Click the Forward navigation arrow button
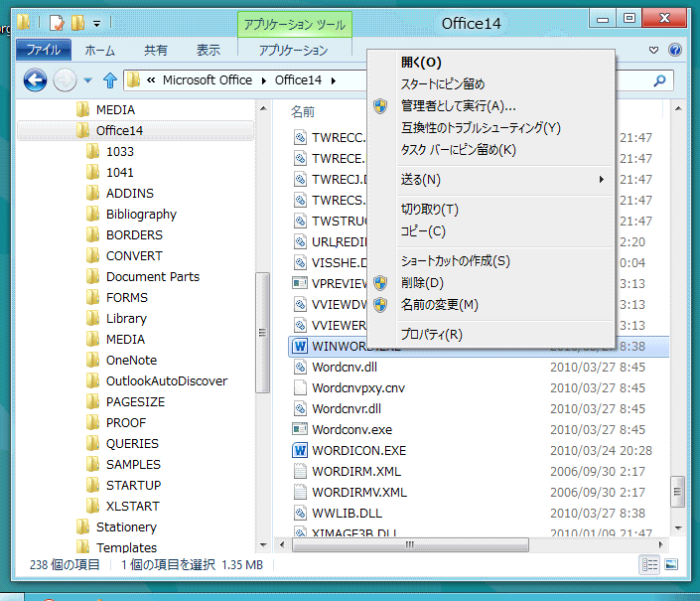Viewport: 700px width, 601px height. pos(65,80)
